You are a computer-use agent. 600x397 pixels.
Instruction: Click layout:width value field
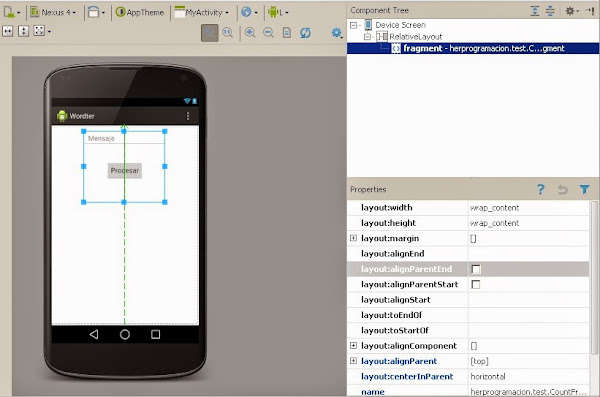pyautogui.click(x=528, y=207)
